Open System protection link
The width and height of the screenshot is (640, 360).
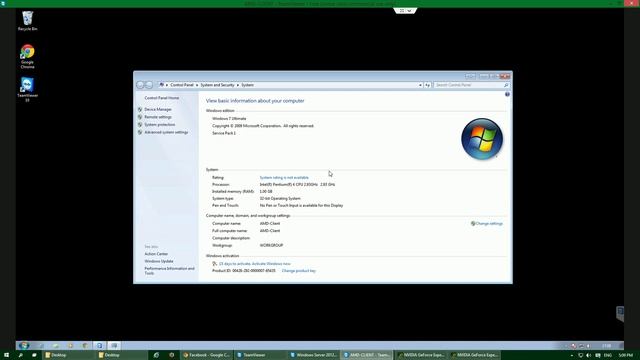[x=160, y=124]
